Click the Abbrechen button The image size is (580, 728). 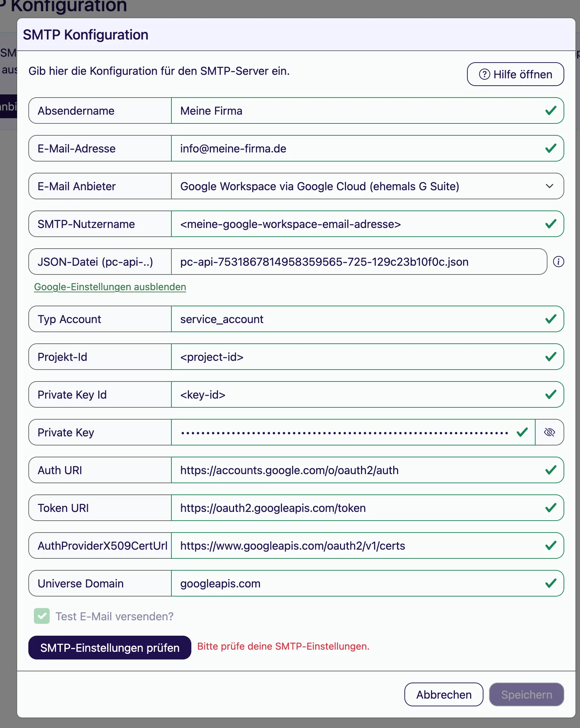pyautogui.click(x=444, y=694)
